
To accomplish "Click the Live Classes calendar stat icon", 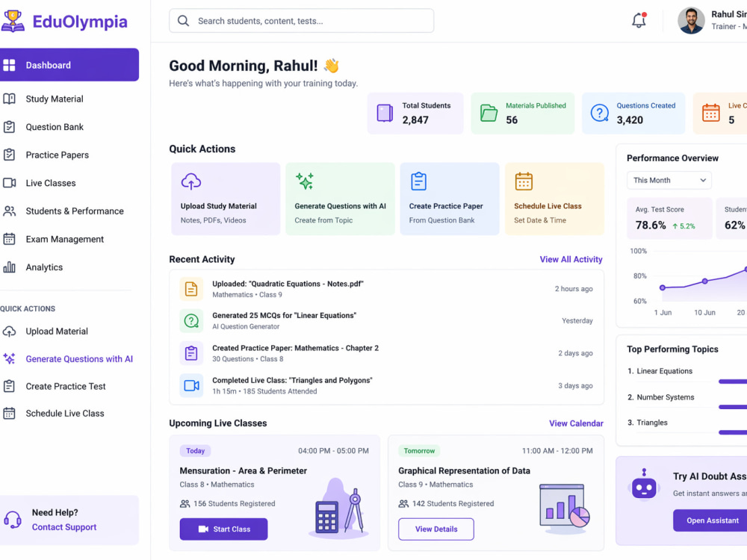I will coord(711,113).
